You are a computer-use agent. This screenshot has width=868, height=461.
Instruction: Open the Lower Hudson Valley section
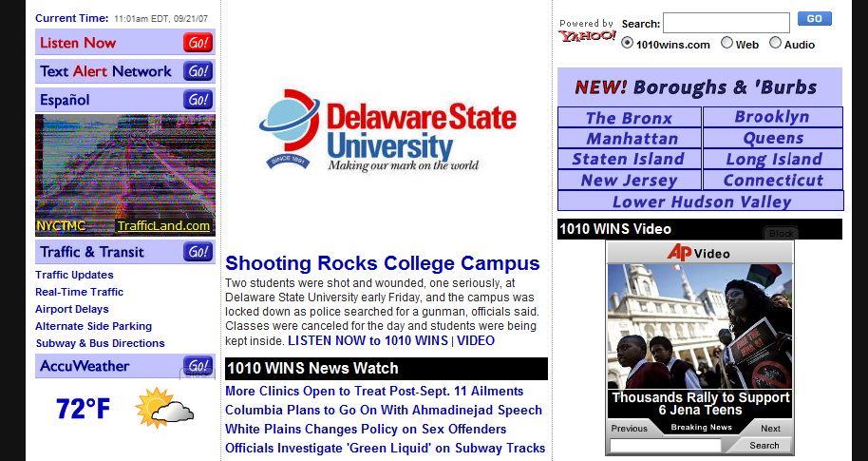tap(701, 202)
